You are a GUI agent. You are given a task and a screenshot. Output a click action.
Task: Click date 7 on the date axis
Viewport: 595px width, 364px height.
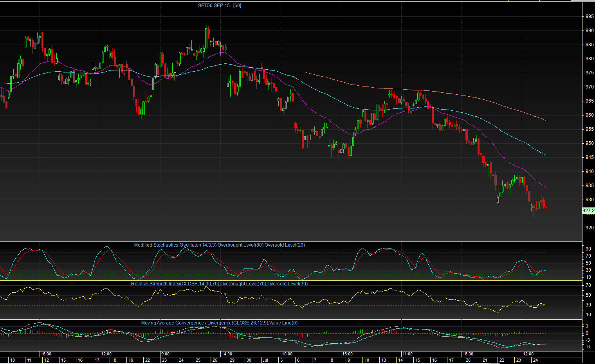[x=315, y=360]
